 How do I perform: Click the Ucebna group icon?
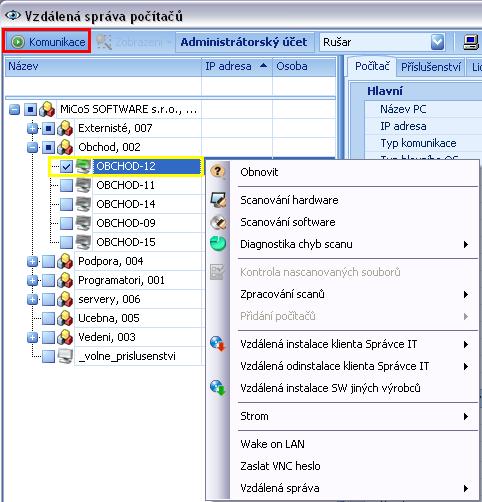(x=65, y=318)
